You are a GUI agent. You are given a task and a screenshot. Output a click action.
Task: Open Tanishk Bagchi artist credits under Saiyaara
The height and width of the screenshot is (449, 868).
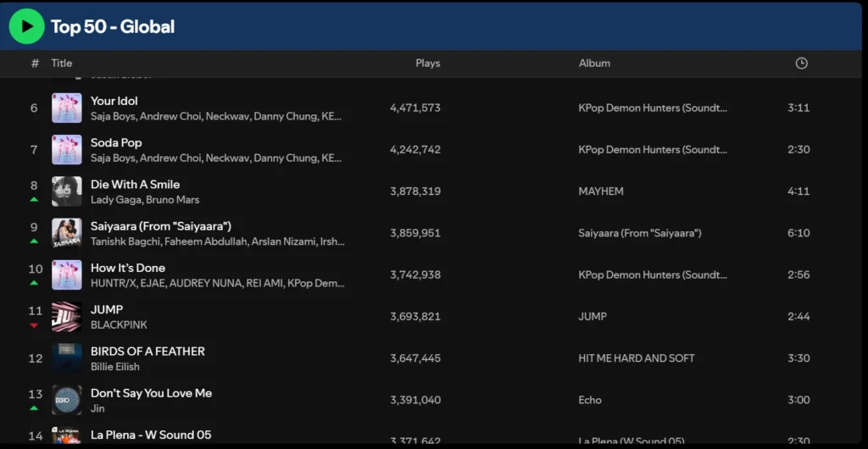pos(218,241)
